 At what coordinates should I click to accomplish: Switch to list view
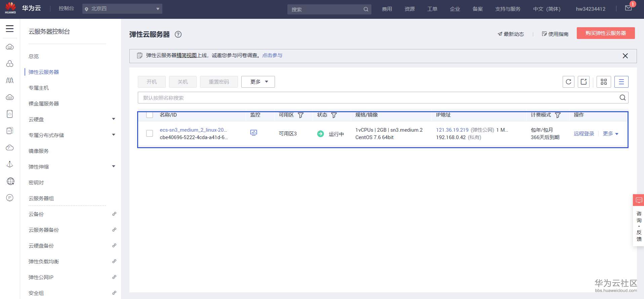point(621,82)
